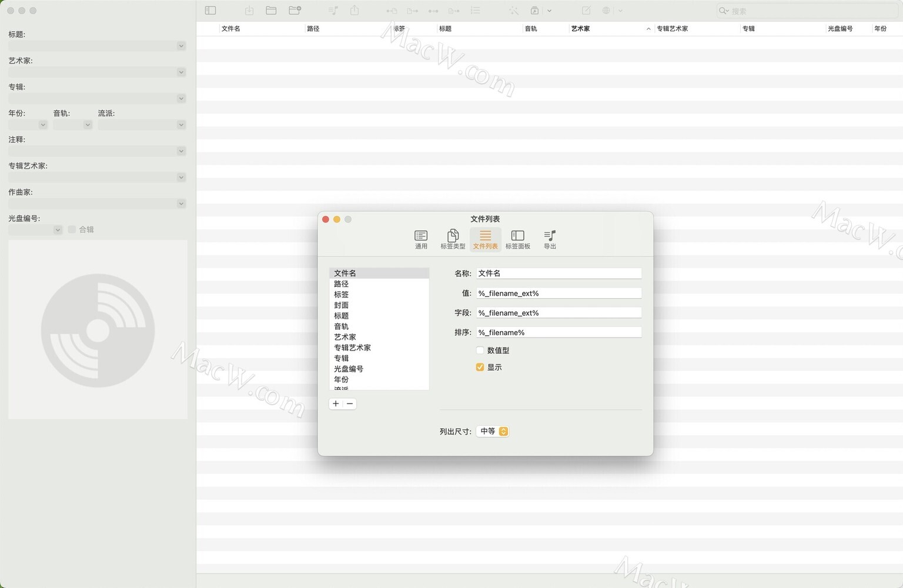The height and width of the screenshot is (588, 903).
Task: Click the 字段 input field
Action: pyautogui.click(x=558, y=313)
